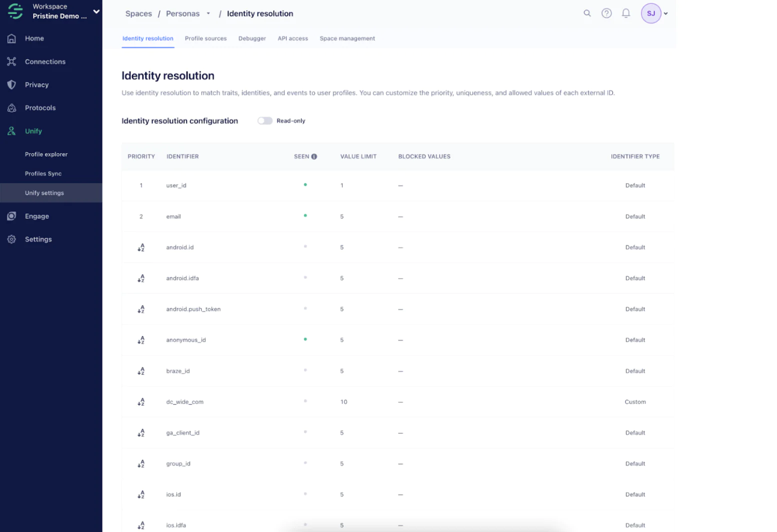Viewport: 777px width, 532px height.
Task: Toggle the alphabetical sort icon beside android.id
Action: [x=141, y=247]
